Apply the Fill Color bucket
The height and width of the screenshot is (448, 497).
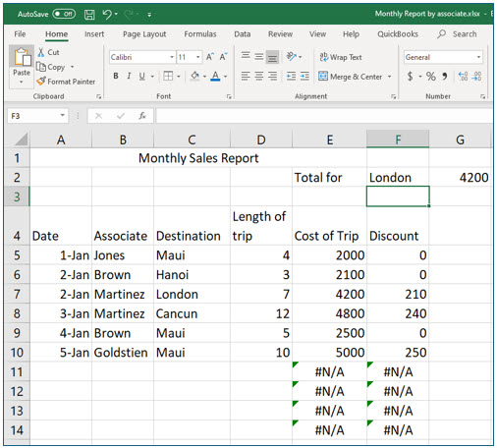pos(194,76)
